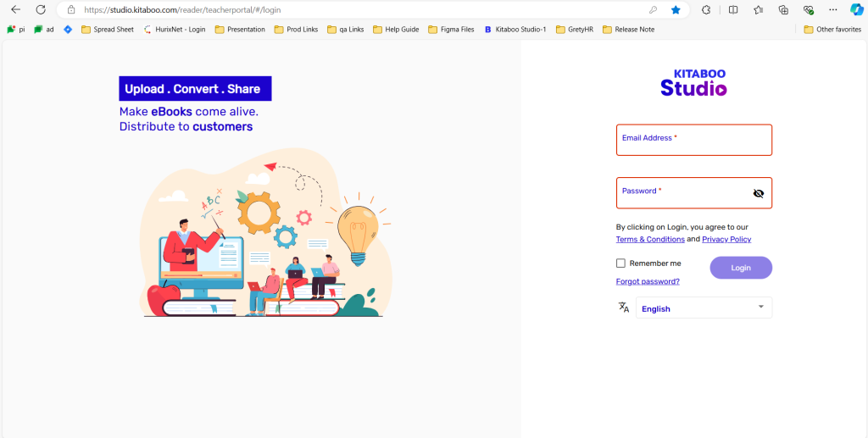Click the KITABOO Studio logo

pyautogui.click(x=693, y=83)
